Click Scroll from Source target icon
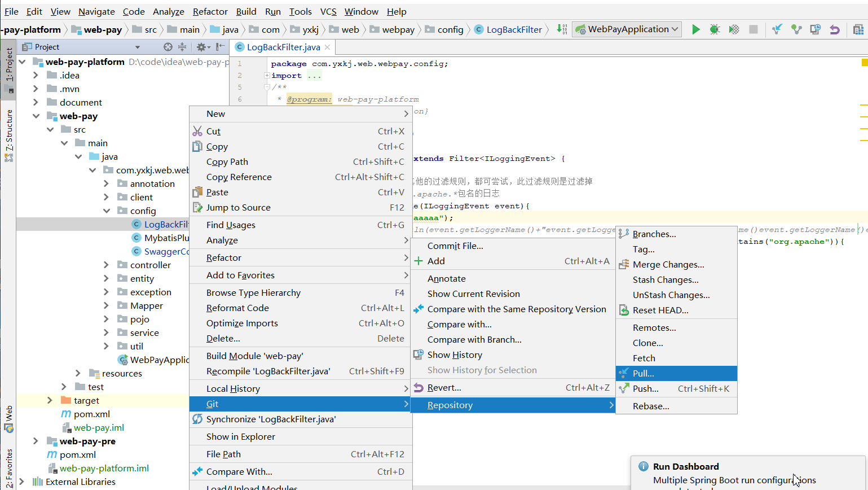Viewport: 868px width, 490px height. pyautogui.click(x=168, y=47)
